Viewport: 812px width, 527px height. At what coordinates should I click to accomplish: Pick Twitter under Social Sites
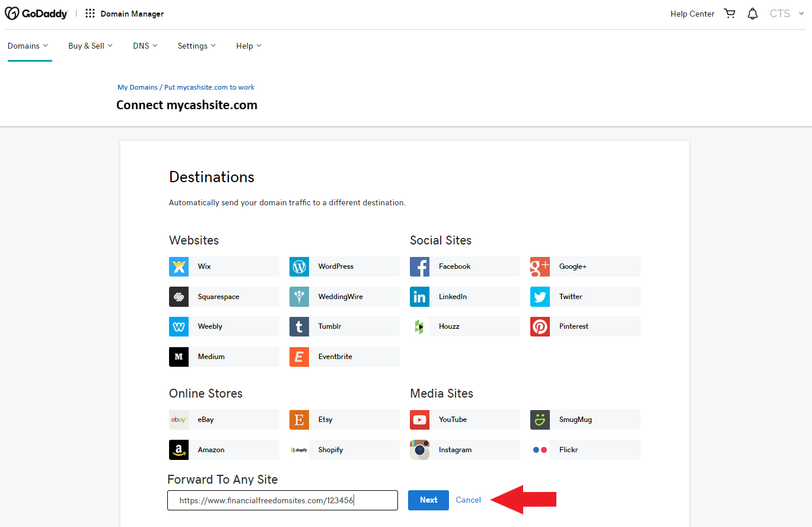pyautogui.click(x=585, y=296)
